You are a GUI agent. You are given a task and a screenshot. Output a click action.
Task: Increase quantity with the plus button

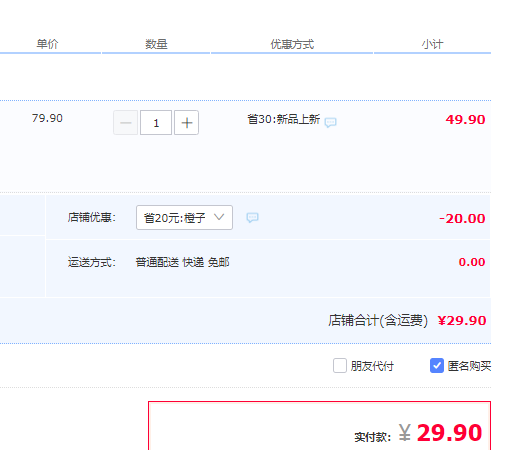click(x=187, y=123)
